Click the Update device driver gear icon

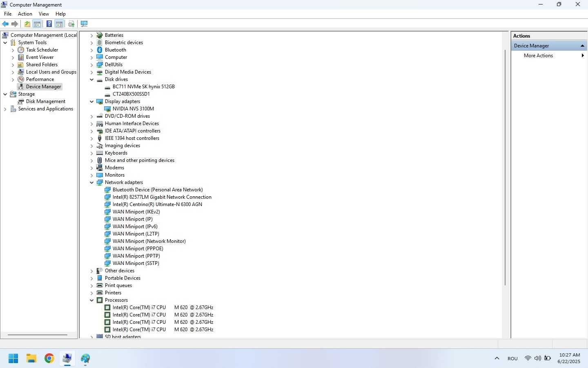[x=71, y=24]
